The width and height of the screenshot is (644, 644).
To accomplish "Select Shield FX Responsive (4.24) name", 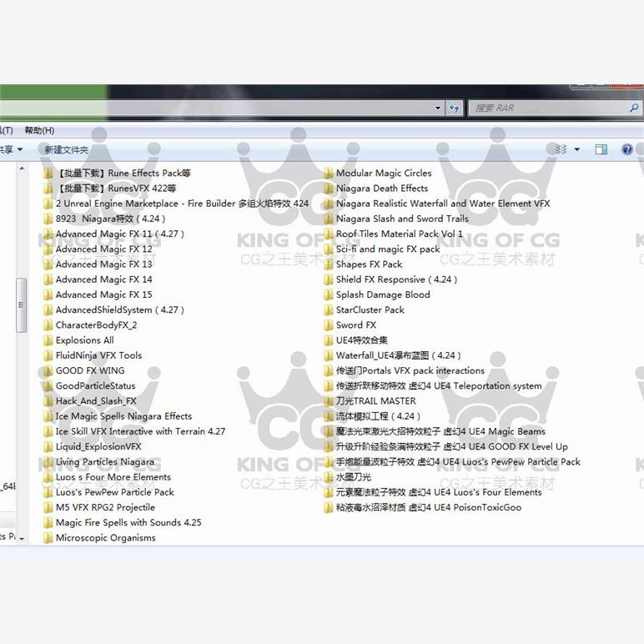I will 397,279.
